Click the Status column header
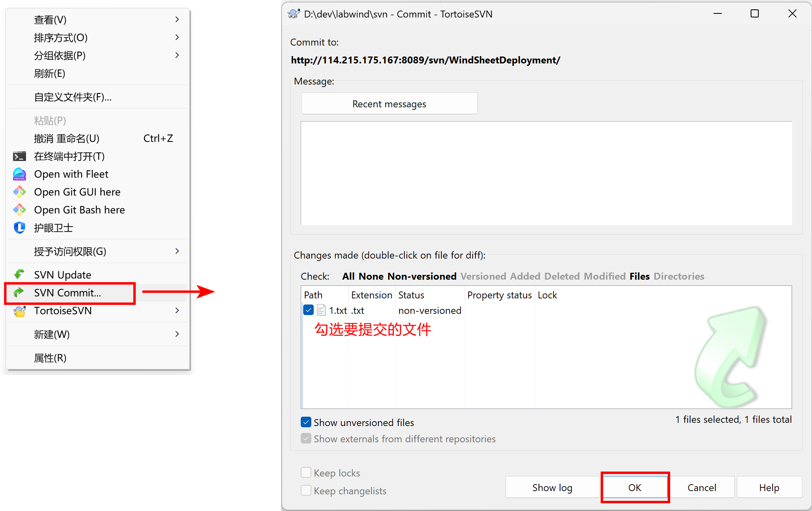Image resolution: width=812 pixels, height=511 pixels. point(430,295)
